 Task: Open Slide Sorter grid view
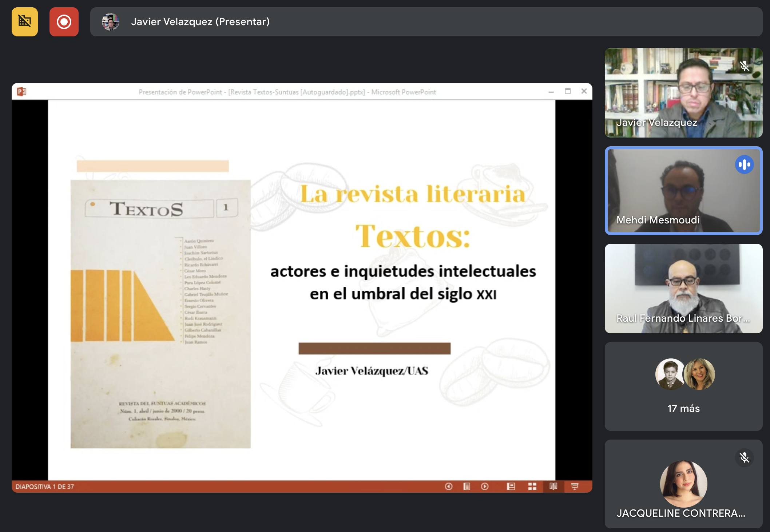(532, 487)
